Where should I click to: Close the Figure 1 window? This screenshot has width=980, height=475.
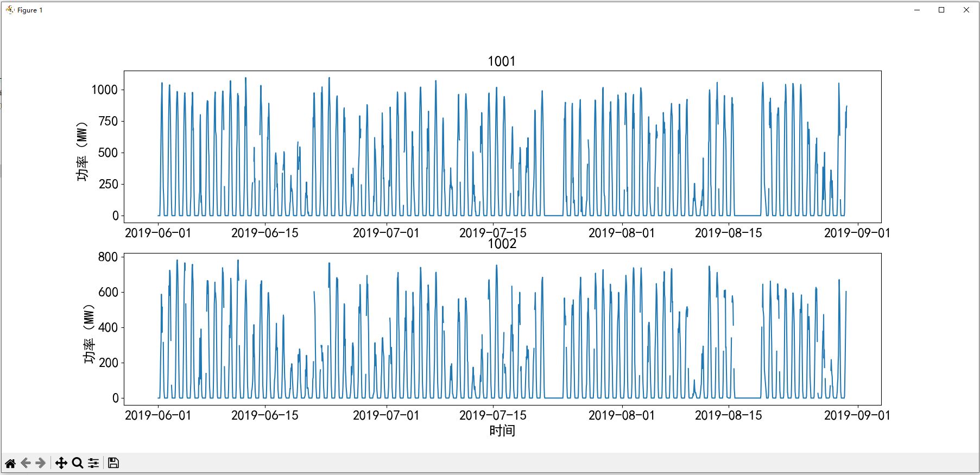pyautogui.click(x=966, y=10)
